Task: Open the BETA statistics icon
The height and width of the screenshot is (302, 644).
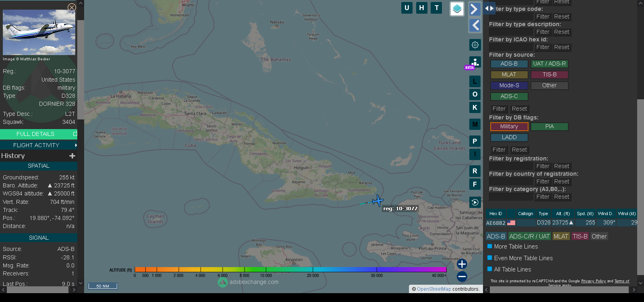Action: [x=475, y=62]
